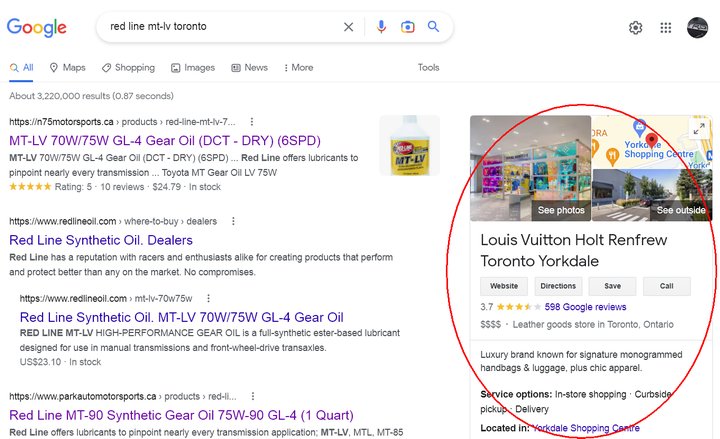720x439 pixels.
Task: Open the Louis Vuitton Website button
Action: point(504,286)
